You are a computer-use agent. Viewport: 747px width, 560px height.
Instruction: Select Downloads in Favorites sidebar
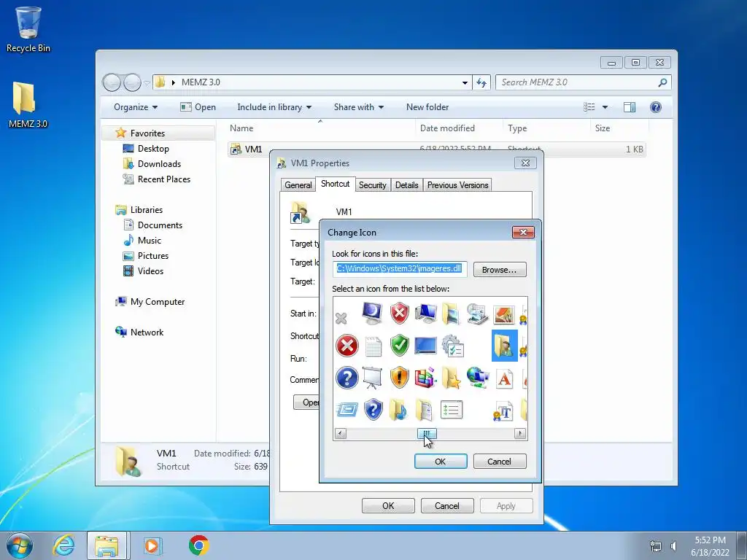(159, 164)
